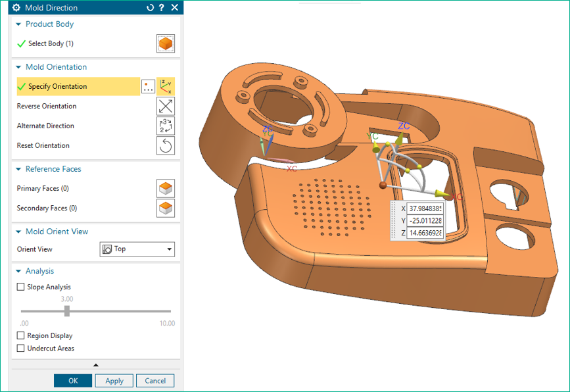Click the Apply button
The image size is (570, 392).
(x=114, y=380)
